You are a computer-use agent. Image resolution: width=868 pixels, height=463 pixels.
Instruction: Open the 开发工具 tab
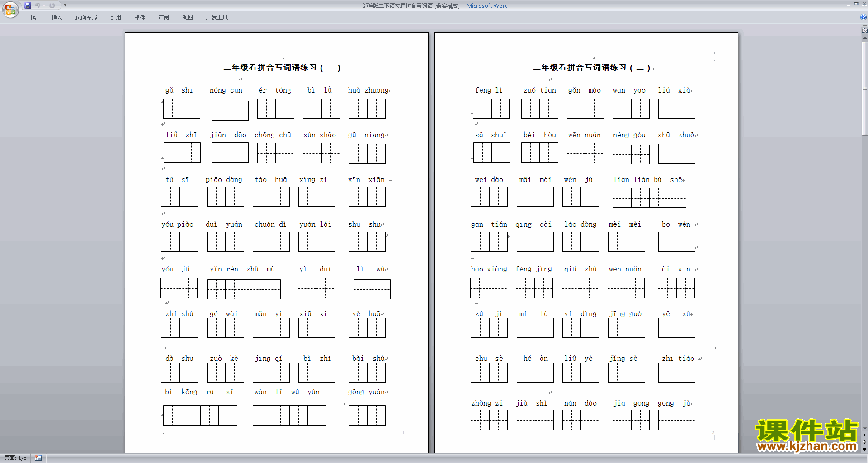tap(217, 17)
